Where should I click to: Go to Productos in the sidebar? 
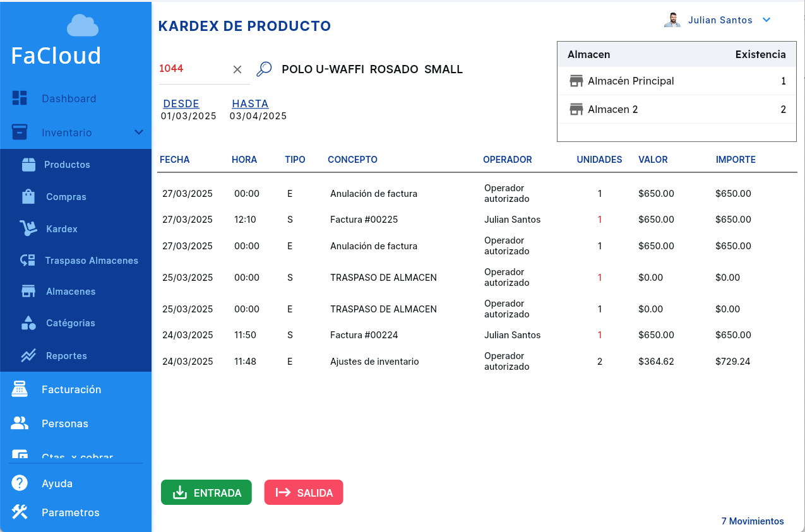click(67, 165)
